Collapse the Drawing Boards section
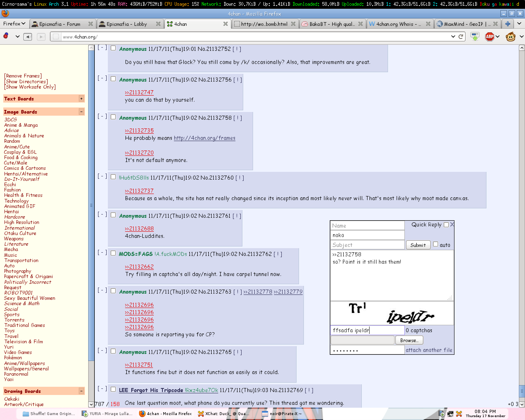 [81, 391]
